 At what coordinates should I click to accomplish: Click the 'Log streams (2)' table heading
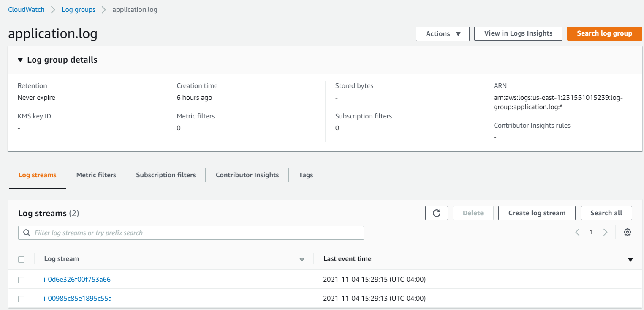tap(49, 213)
